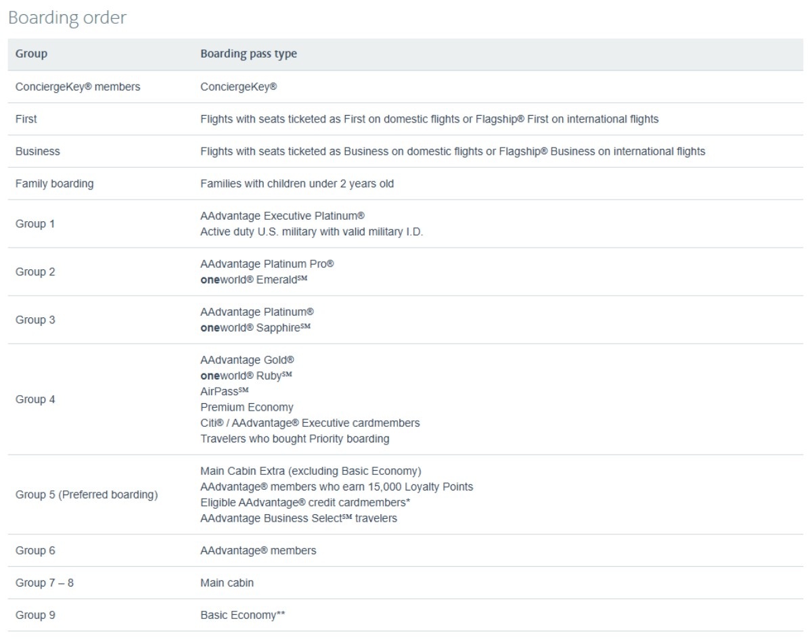Click the "Basic Economy**" entry
This screenshot has height=644, width=812.
(x=244, y=615)
